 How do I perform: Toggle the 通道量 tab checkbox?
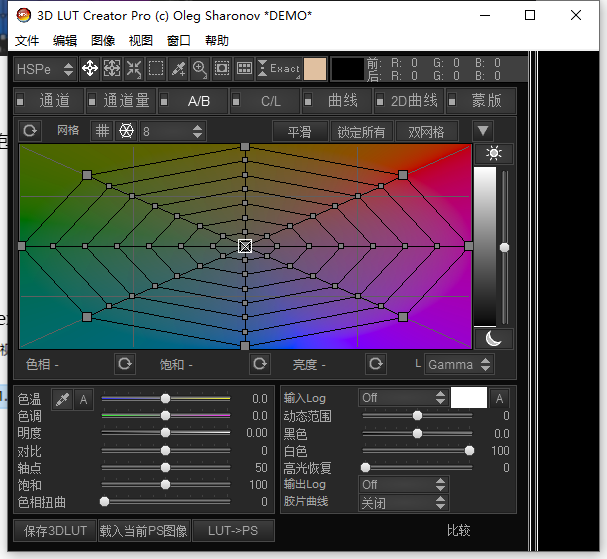(x=92, y=101)
